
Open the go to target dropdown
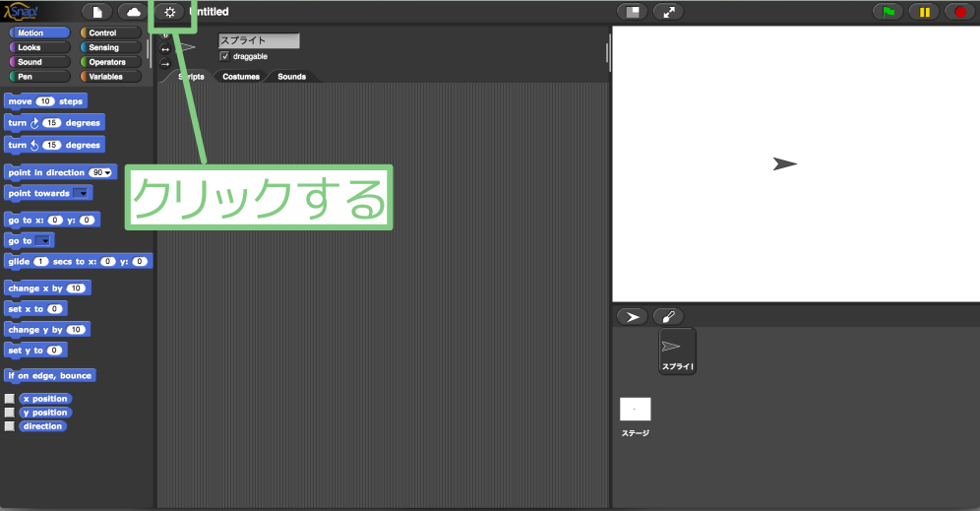tap(42, 241)
